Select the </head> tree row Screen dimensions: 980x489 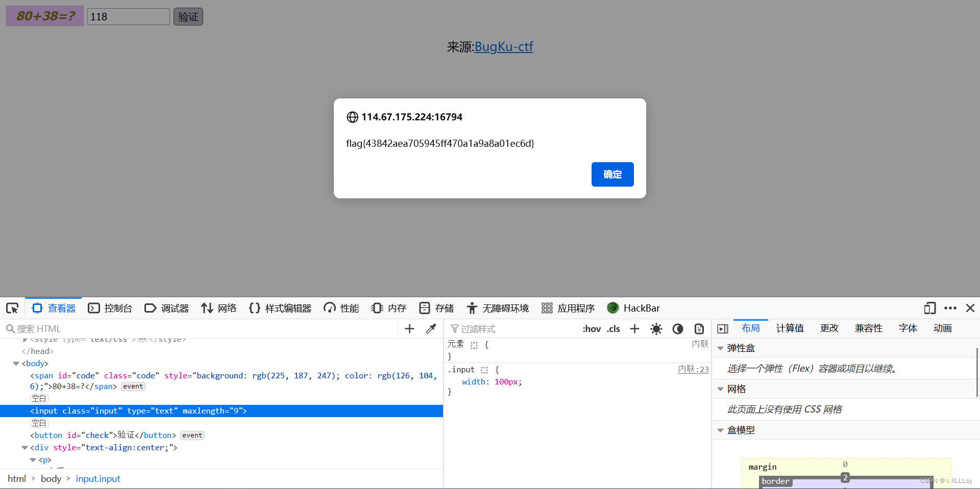[x=222, y=351]
